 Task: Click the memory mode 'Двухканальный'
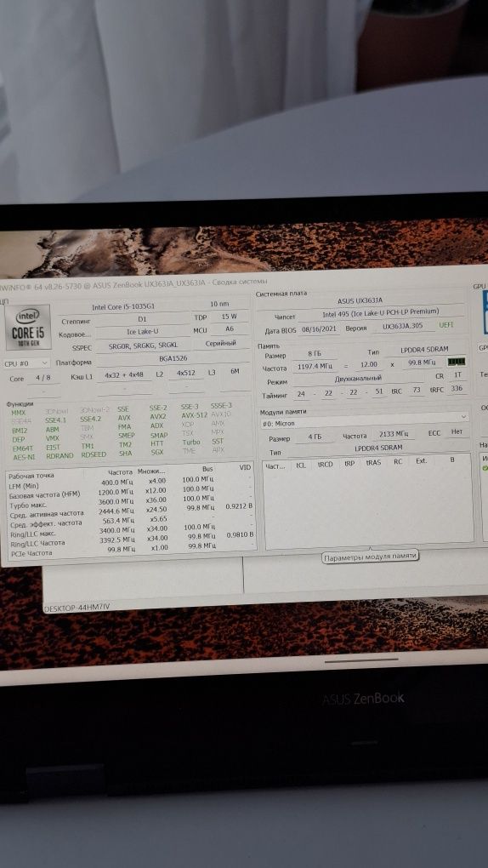(357, 379)
